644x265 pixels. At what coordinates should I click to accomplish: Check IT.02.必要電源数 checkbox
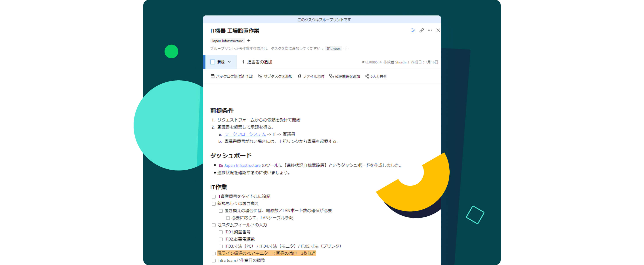coord(221,239)
